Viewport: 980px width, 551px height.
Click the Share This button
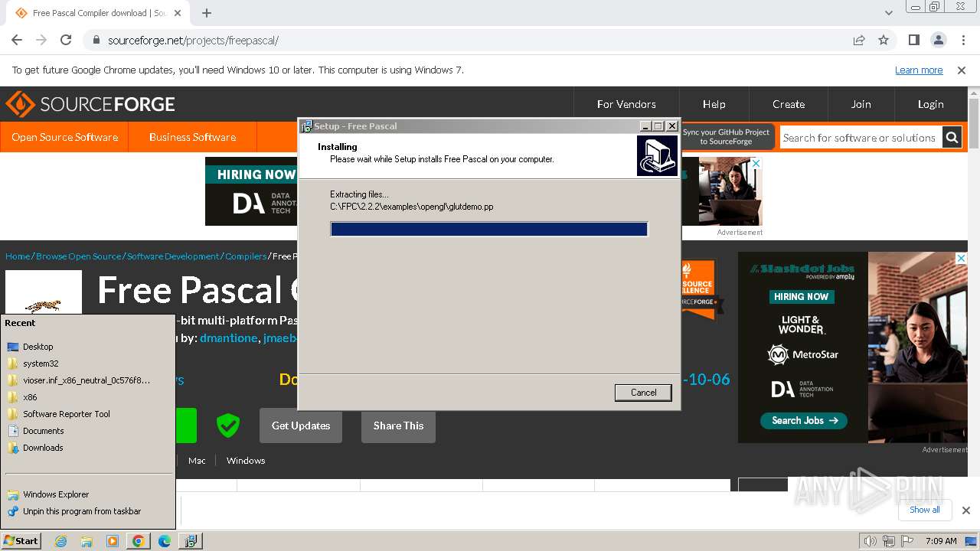(x=398, y=425)
